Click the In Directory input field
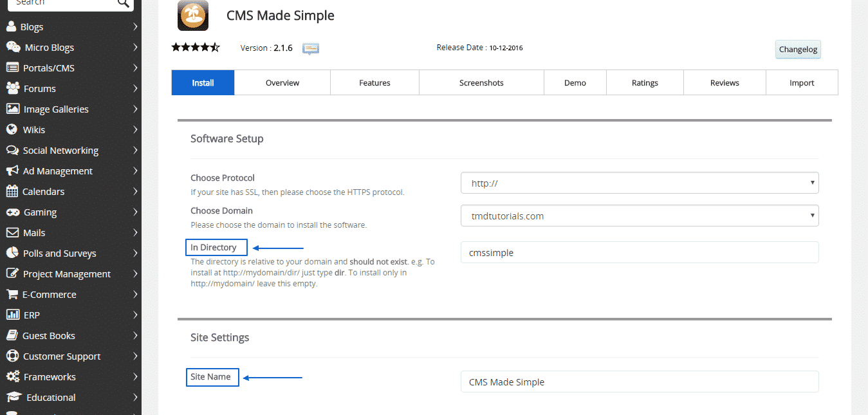This screenshot has width=868, height=415. pyautogui.click(x=639, y=253)
